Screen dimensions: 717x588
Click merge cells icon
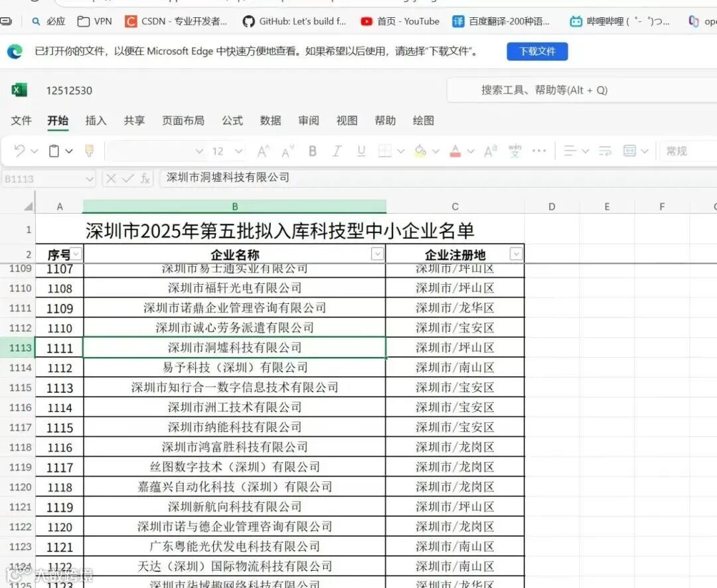[629, 151]
